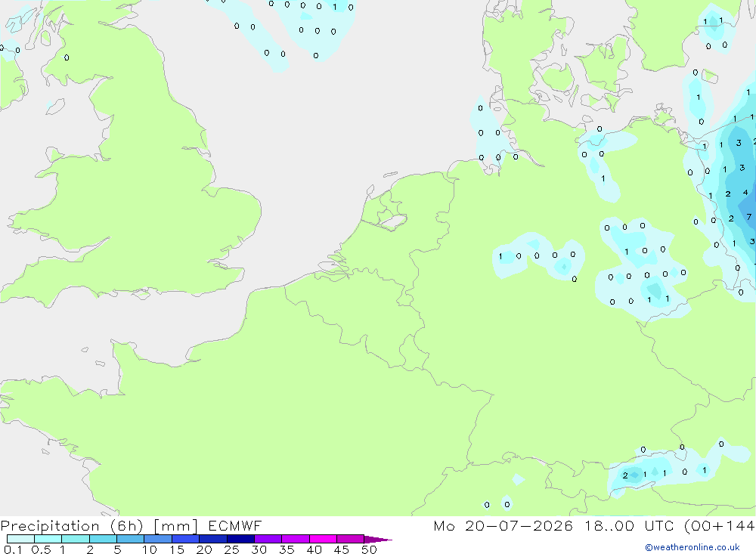Select the 35–40 mm violet legend box

pyautogui.click(x=296, y=539)
